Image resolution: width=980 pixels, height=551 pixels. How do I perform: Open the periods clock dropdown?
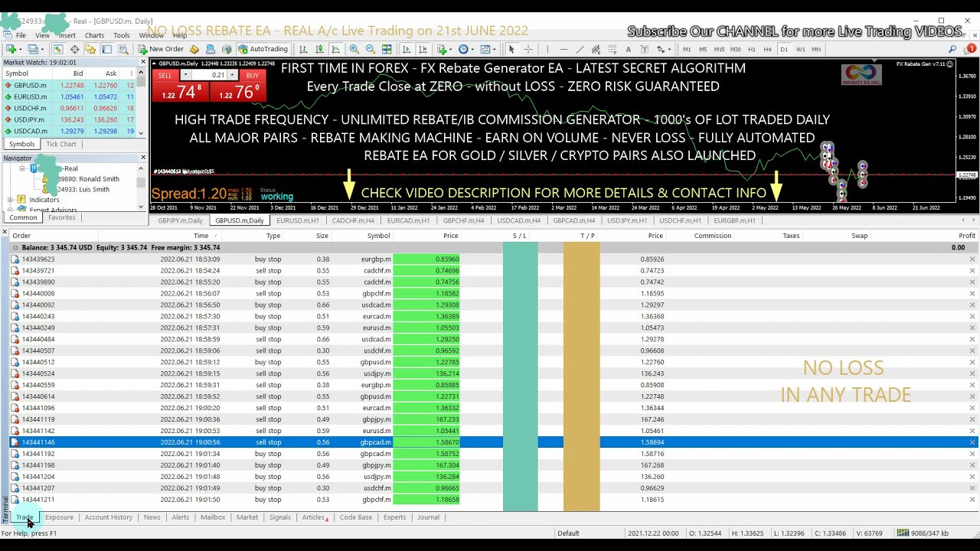pos(465,49)
